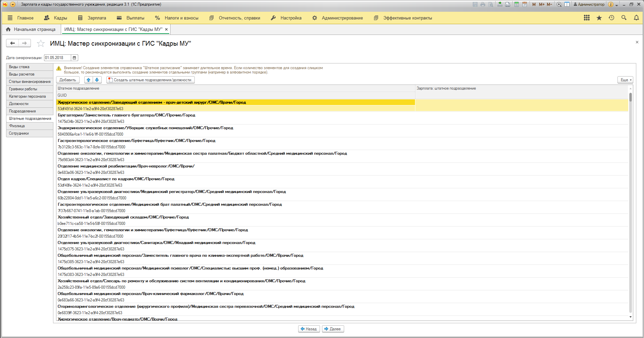Click the search magnifier icon
The width and height of the screenshot is (644, 338).
[624, 18]
